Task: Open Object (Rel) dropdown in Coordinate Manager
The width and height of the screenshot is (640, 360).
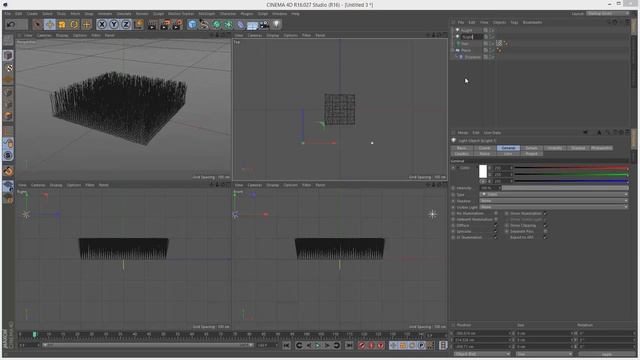Action: [x=482, y=354]
